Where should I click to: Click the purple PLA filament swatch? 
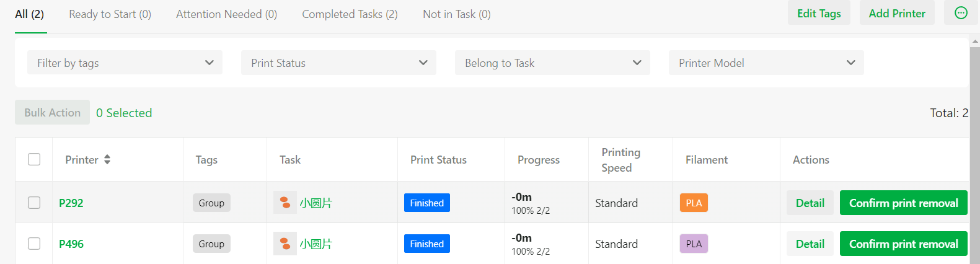[694, 244]
